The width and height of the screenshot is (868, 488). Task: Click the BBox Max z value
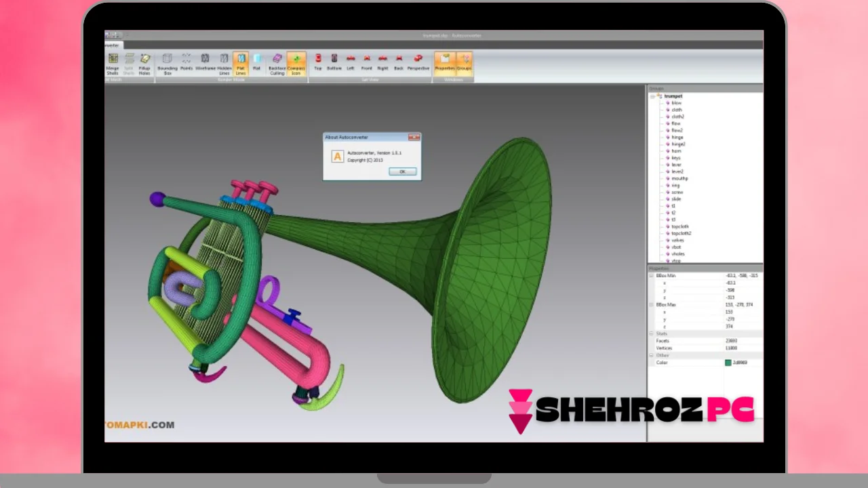743,326
